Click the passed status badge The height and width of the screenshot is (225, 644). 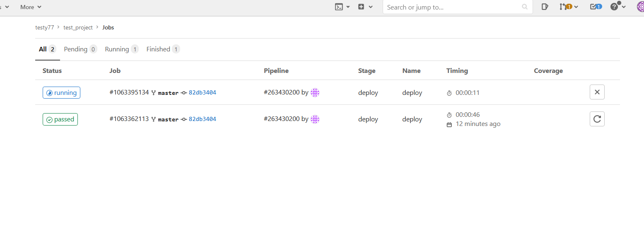pos(60,119)
